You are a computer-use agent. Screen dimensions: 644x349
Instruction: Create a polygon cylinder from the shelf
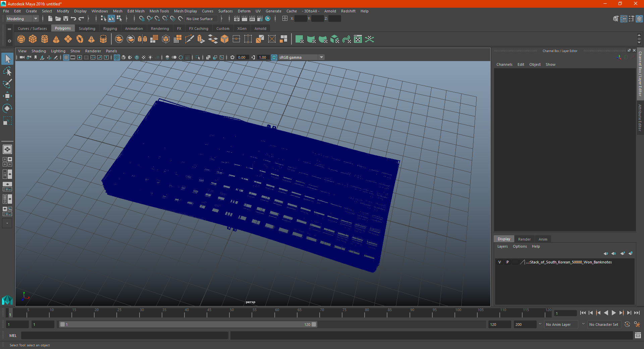click(45, 39)
